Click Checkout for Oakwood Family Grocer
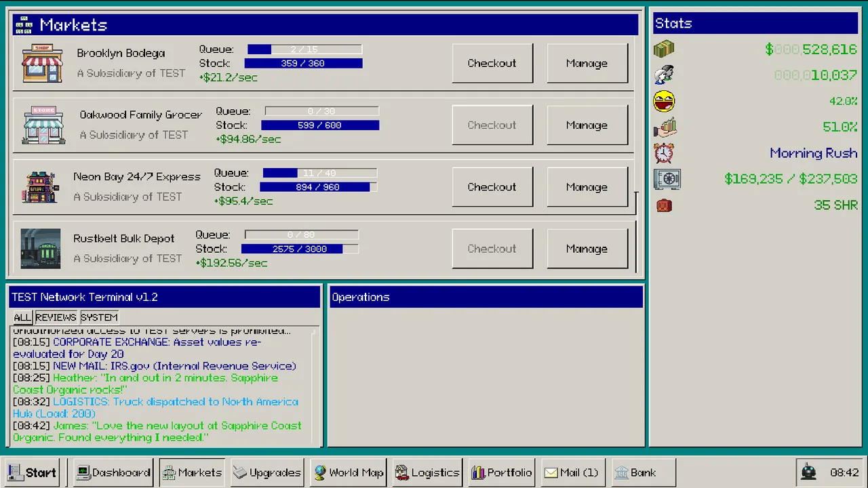The width and height of the screenshot is (868, 488). (x=492, y=125)
